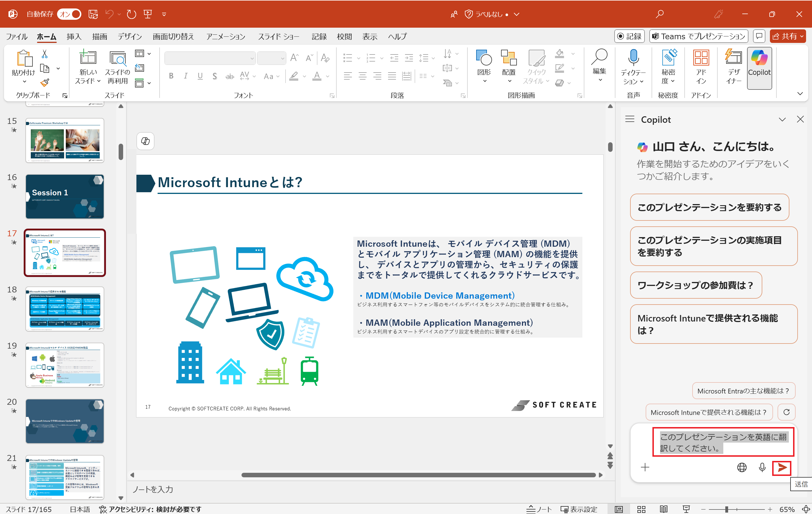Click the cut scissors icon
This screenshot has height=514, width=812.
click(45, 54)
